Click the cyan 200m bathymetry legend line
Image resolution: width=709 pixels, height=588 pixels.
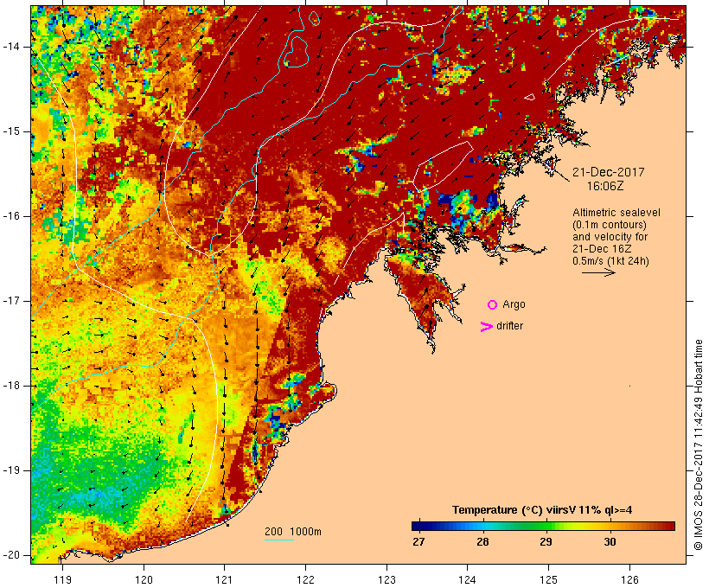pos(279,540)
